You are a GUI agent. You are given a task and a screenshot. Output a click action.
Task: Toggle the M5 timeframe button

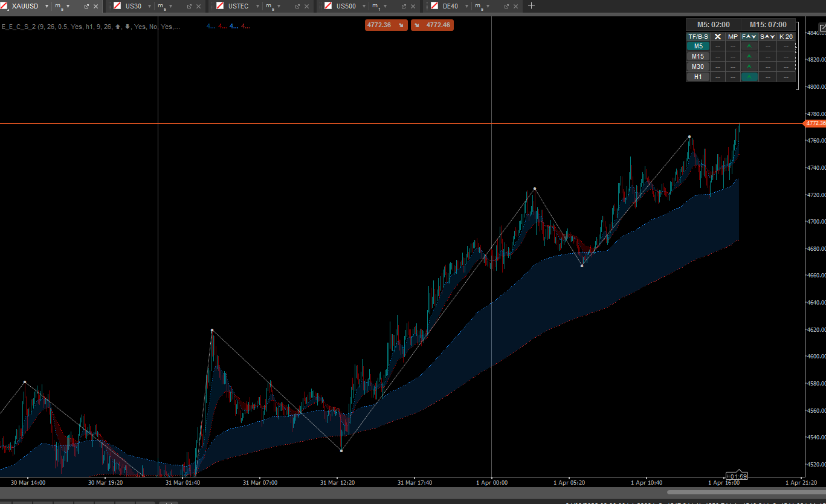698,46
